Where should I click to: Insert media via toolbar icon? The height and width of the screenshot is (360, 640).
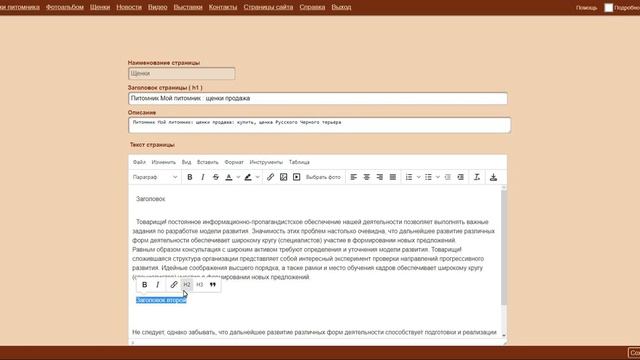click(297, 177)
